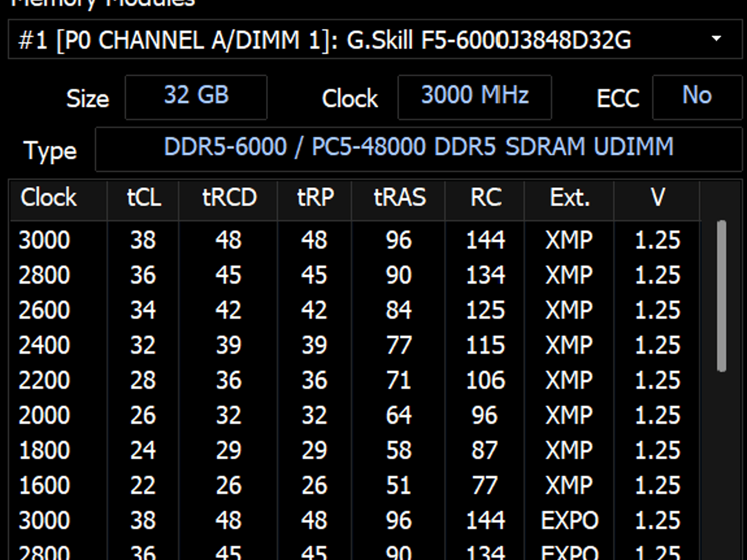Select the 3000 clock cell in the first XMP row
747x560 pixels.
44,240
